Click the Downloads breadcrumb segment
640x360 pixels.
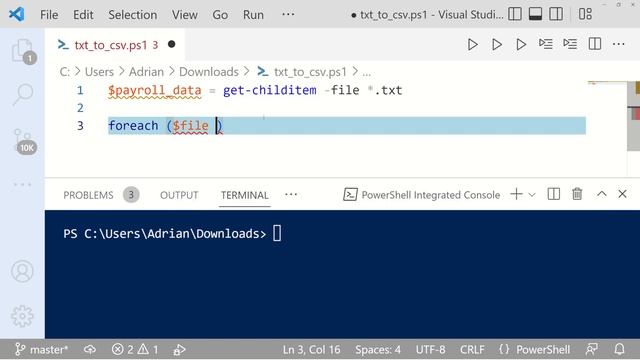click(209, 72)
